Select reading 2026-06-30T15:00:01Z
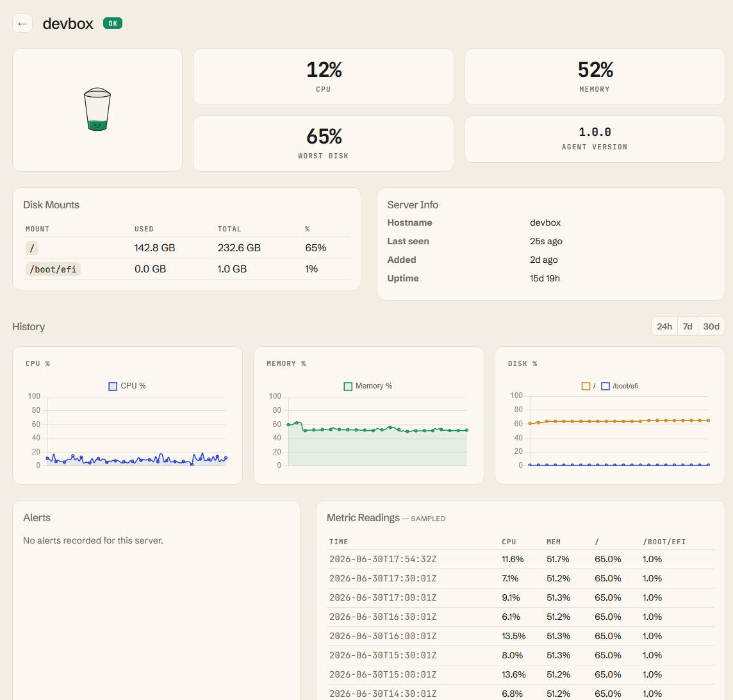The width and height of the screenshot is (733, 700). pos(521,674)
